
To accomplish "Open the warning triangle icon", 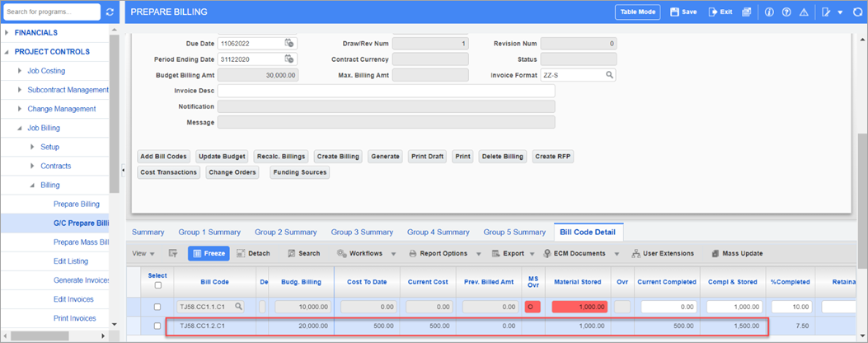I will pos(804,12).
